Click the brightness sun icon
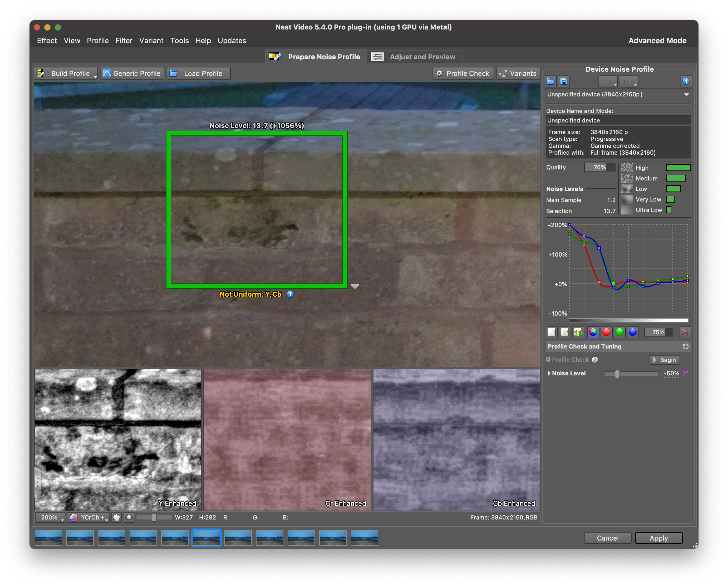The image size is (728, 588). 129,517
